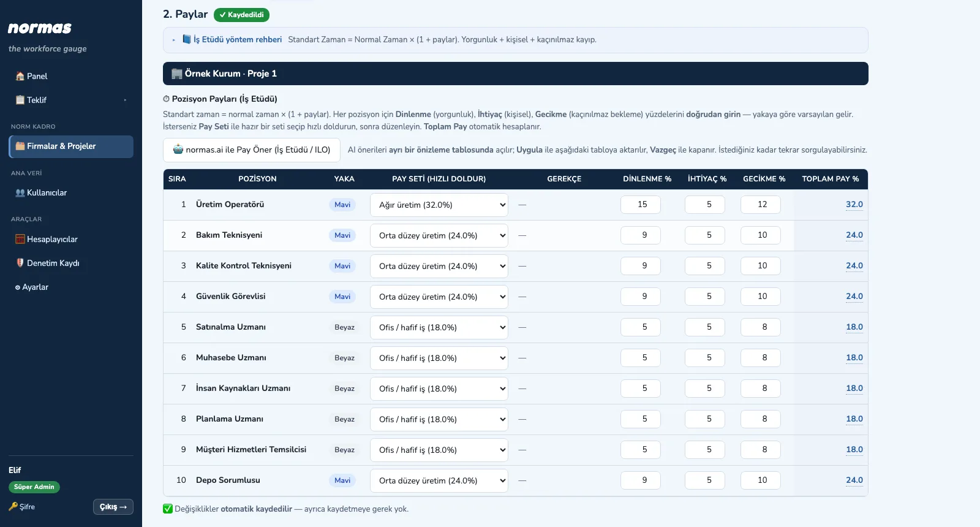Click the Kaydedildi status badge
980x527 pixels.
(241, 15)
